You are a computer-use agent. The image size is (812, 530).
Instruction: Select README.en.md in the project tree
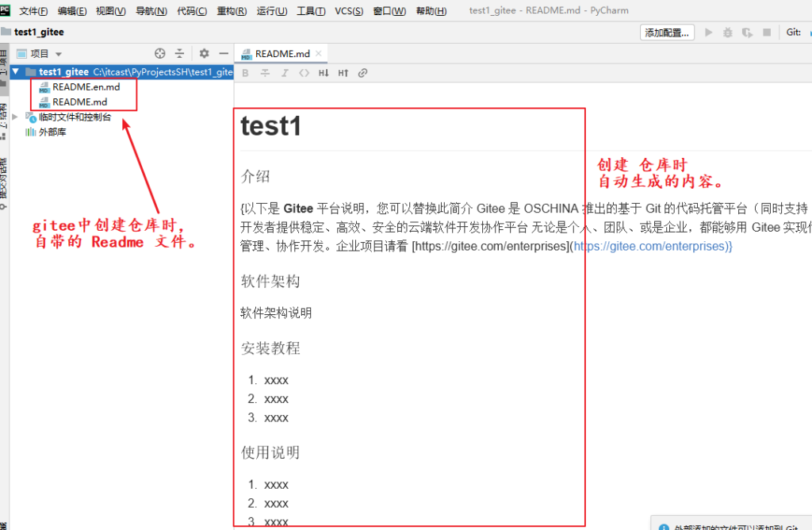(86, 86)
